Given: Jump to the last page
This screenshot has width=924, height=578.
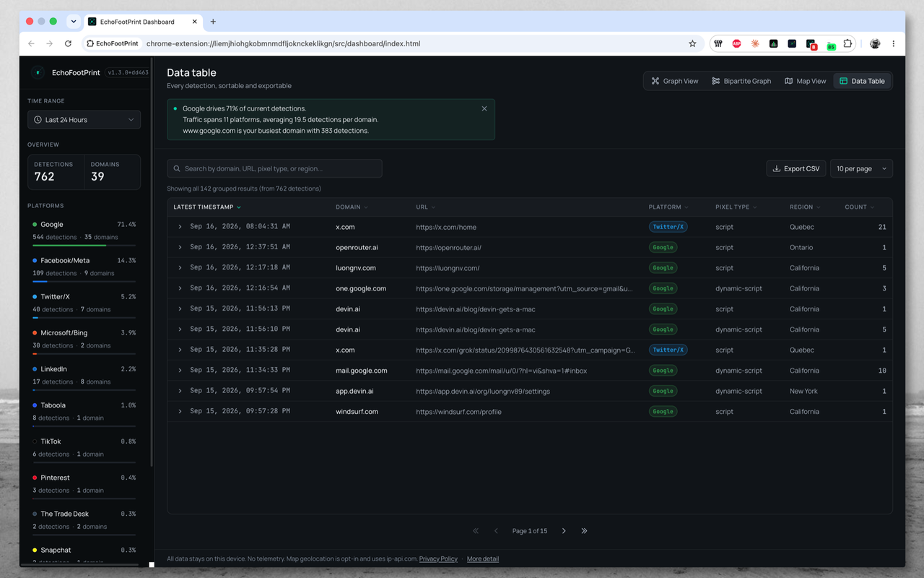Looking at the screenshot, I should point(584,531).
